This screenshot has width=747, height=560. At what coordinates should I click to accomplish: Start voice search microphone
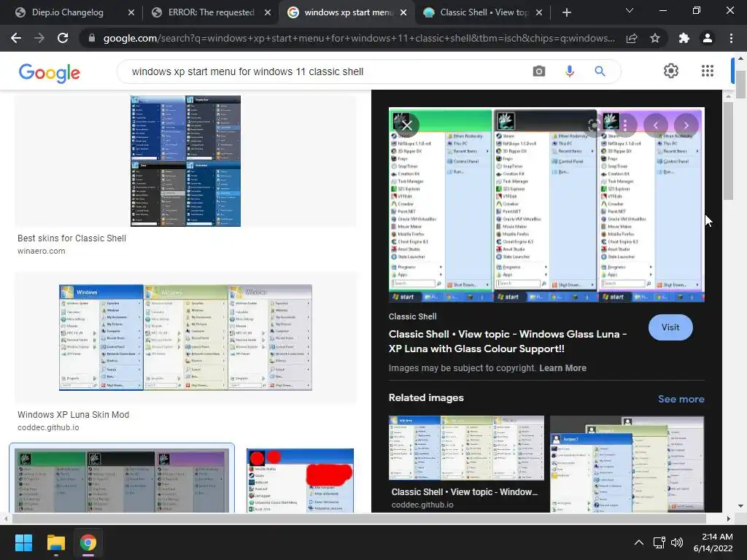tap(569, 71)
